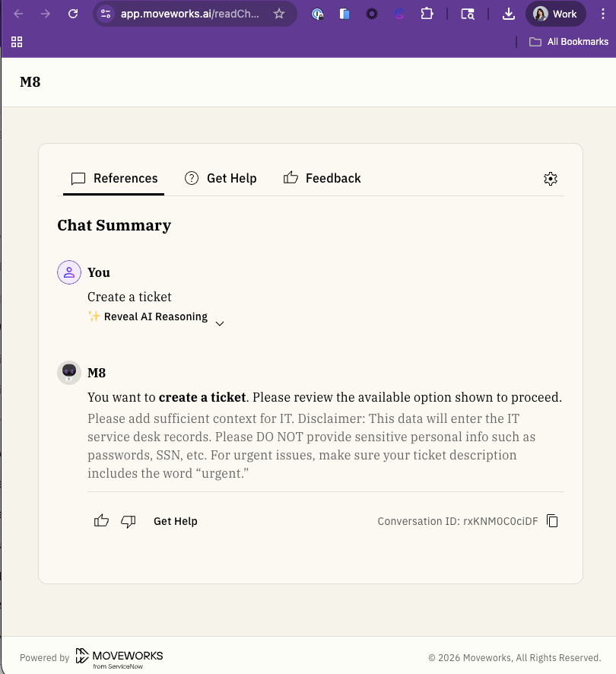
Task: Open the All Bookmarks folder
Action: pyautogui.click(x=569, y=42)
